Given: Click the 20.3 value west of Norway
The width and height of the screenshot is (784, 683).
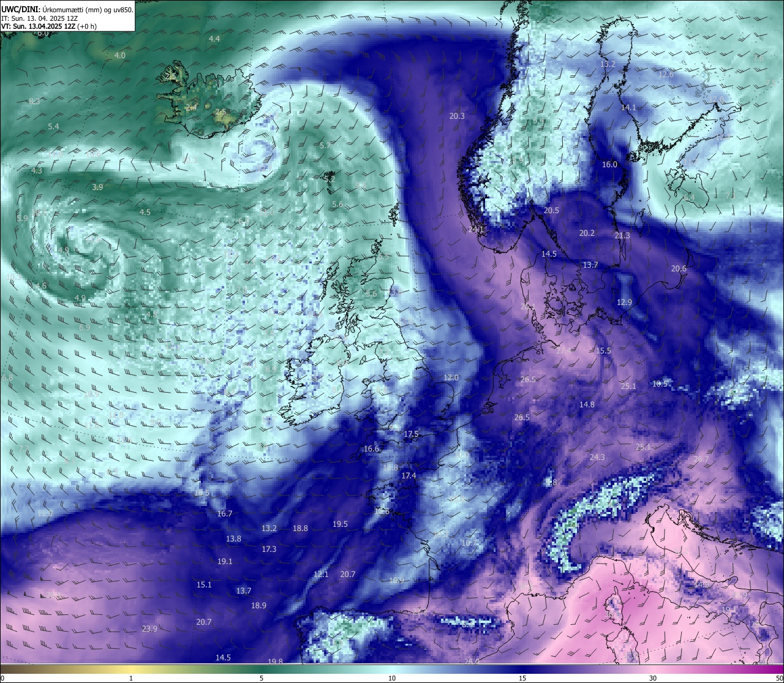Looking at the screenshot, I should 457,116.
